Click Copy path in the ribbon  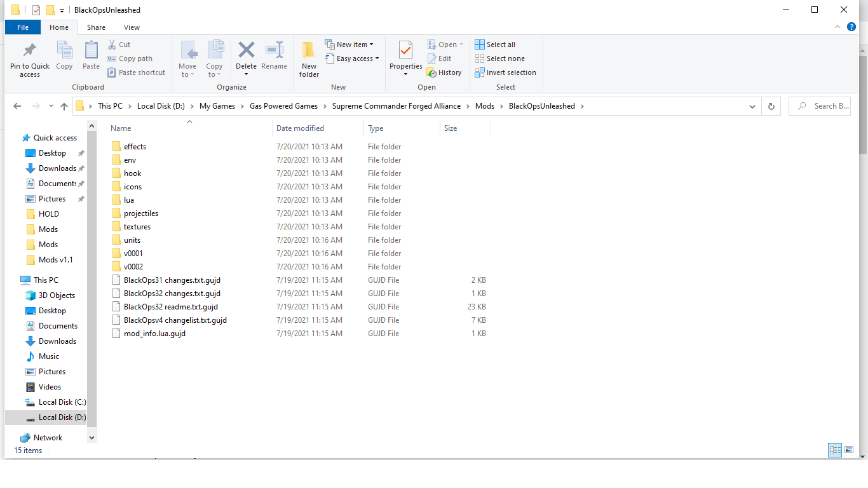130,58
